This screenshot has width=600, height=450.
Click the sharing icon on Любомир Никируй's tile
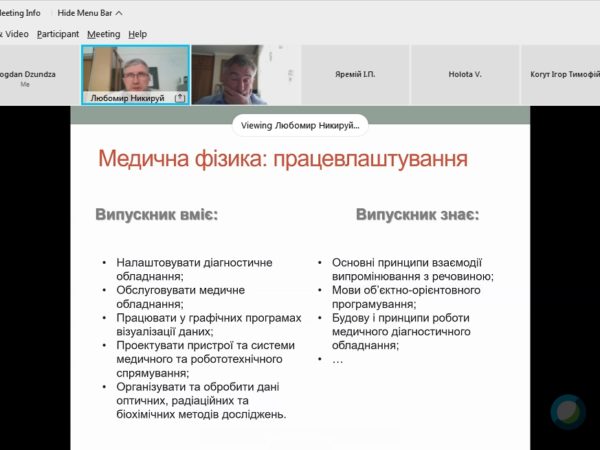(x=180, y=98)
